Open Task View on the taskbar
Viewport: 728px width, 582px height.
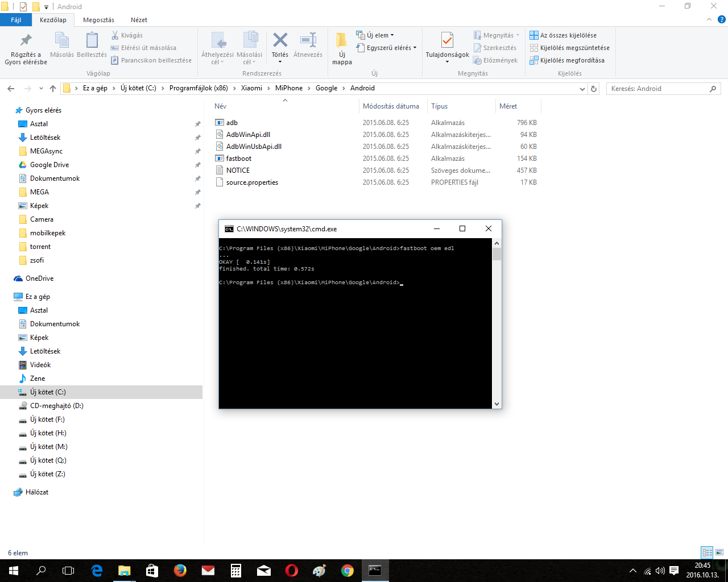(x=68, y=571)
